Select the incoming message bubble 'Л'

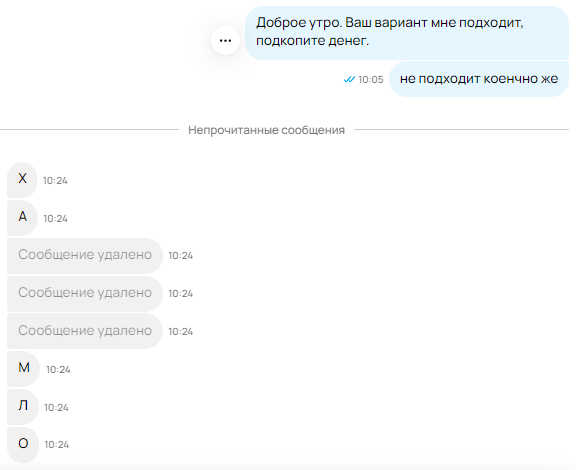[23, 407]
